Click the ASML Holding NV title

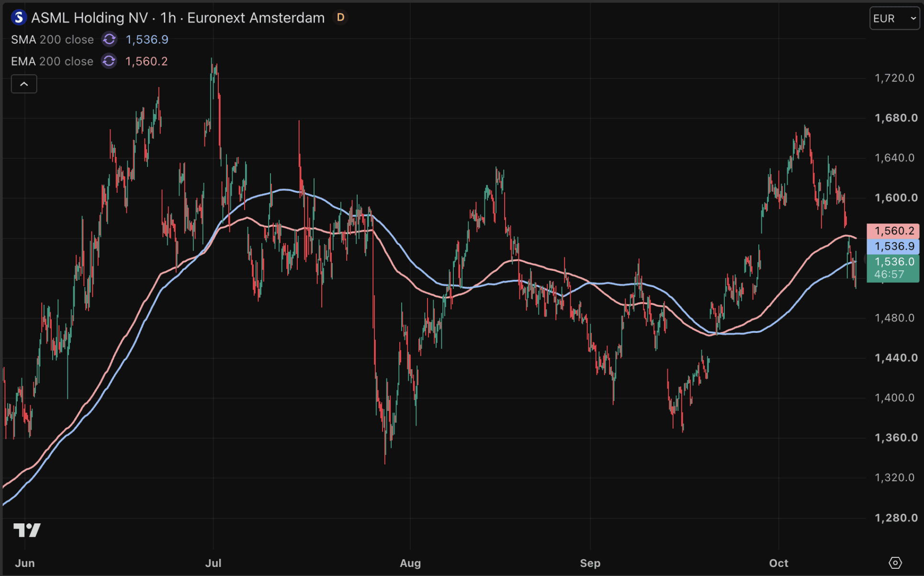pos(90,18)
